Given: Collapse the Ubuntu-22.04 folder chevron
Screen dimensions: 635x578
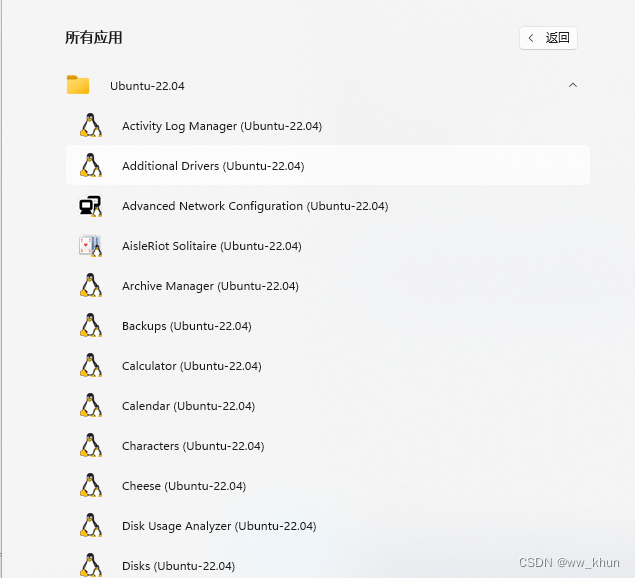Looking at the screenshot, I should pos(573,85).
